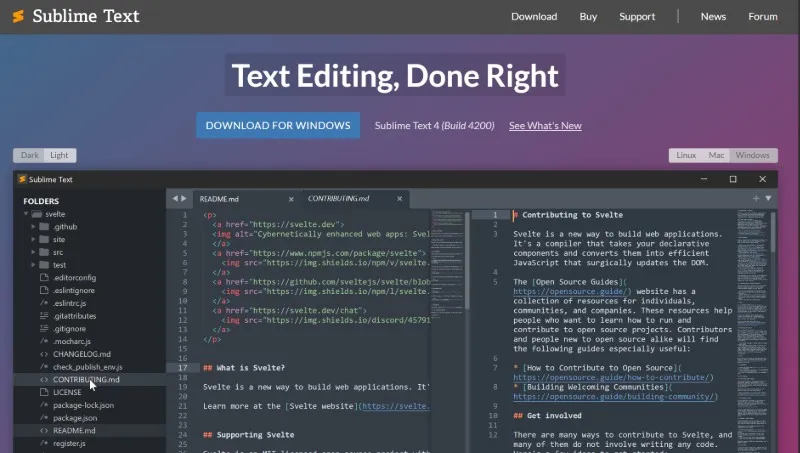Click the '## What is Svelte?' heading line
Image resolution: width=800 pixels, height=453 pixels.
click(244, 368)
